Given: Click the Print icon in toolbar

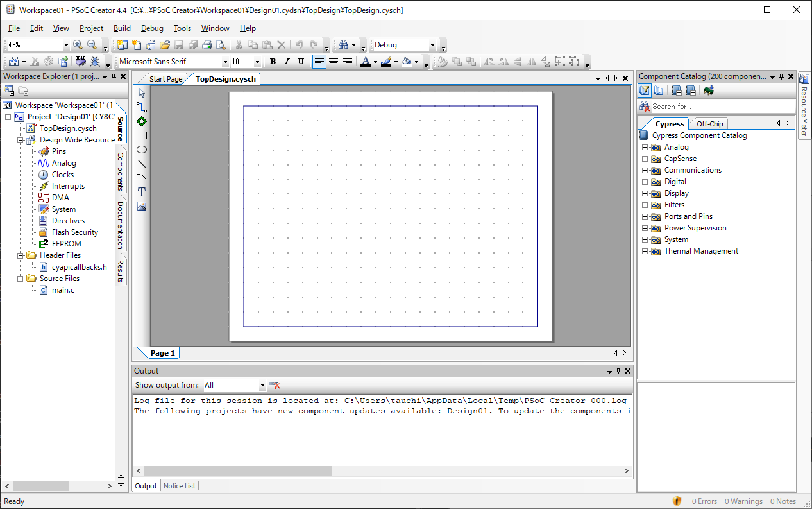Looking at the screenshot, I should click(207, 45).
